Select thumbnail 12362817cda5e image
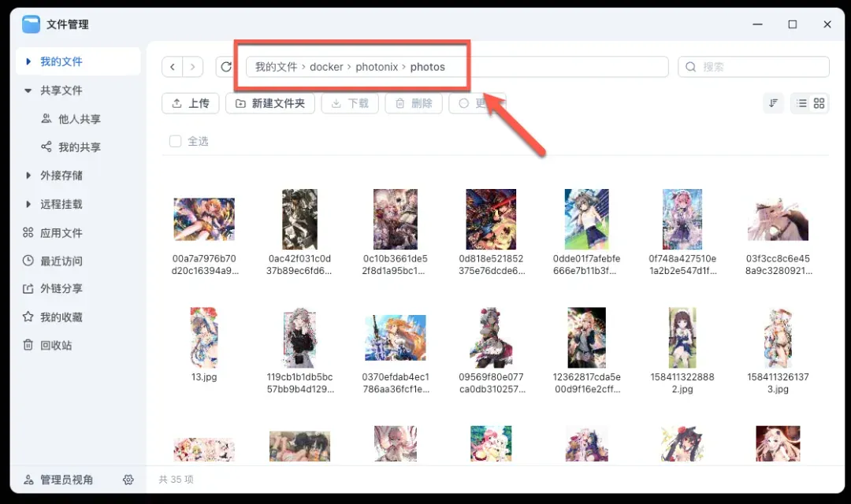Screen dimensions: 851x504 tap(587, 338)
